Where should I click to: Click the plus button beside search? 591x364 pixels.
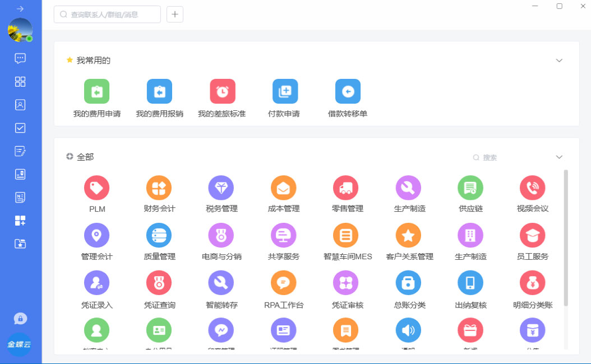tap(175, 15)
